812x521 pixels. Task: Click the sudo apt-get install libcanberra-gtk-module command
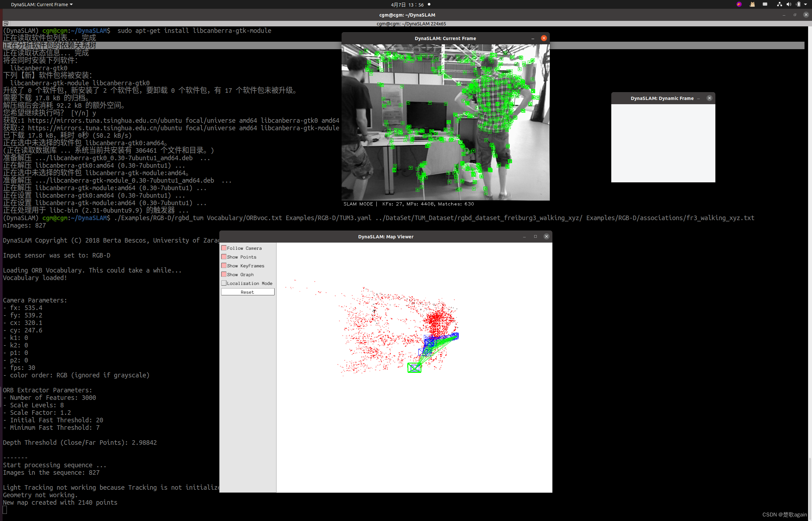[x=194, y=31]
